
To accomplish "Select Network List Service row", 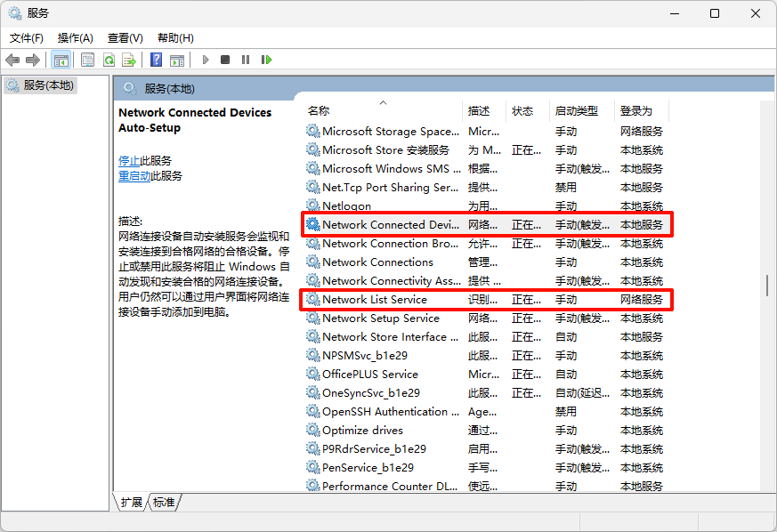I will tap(487, 299).
